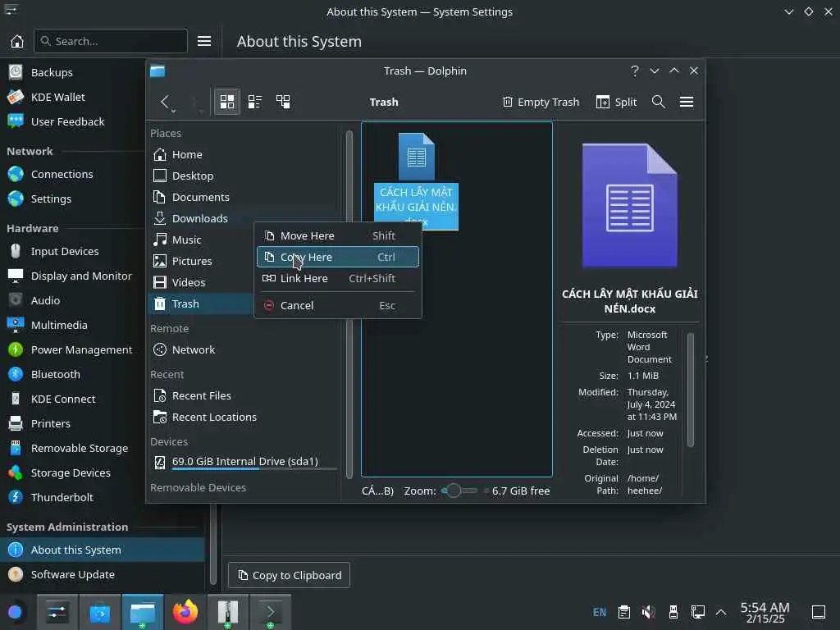Switch Dolphin to Details tree view mode
This screenshot has height=630, width=840.
point(283,102)
